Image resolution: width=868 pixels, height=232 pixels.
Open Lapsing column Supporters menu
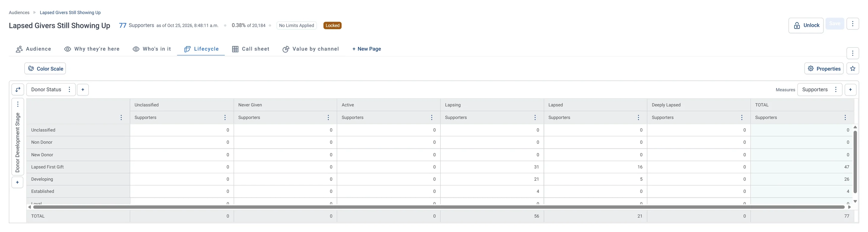[x=535, y=118]
